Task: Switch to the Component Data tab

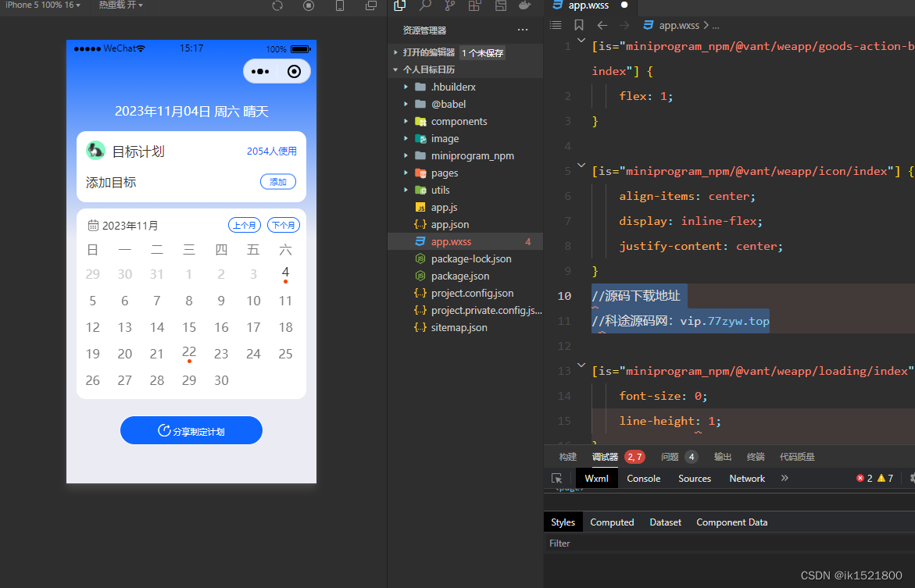Action: 732,522
